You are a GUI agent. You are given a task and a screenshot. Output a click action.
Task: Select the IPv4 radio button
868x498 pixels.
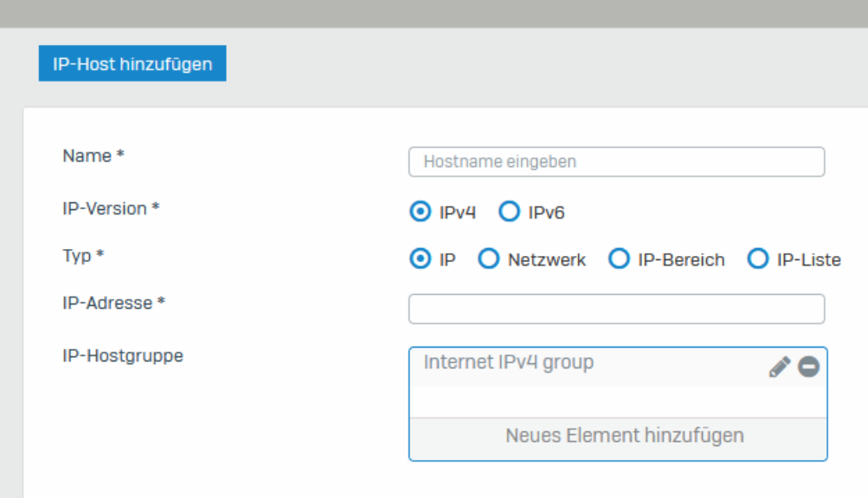[x=421, y=211]
